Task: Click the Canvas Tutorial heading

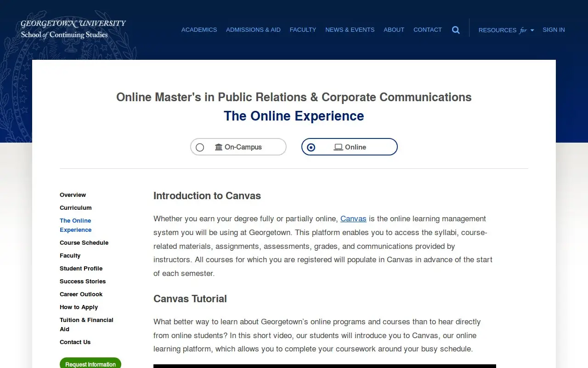Action: tap(190, 299)
